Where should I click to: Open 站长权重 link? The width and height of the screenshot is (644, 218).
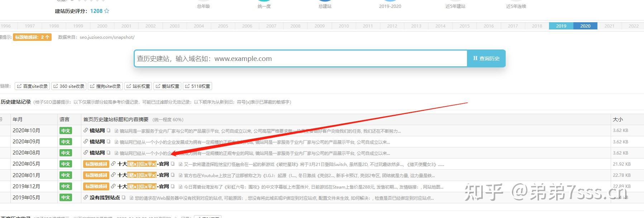tap(138, 86)
